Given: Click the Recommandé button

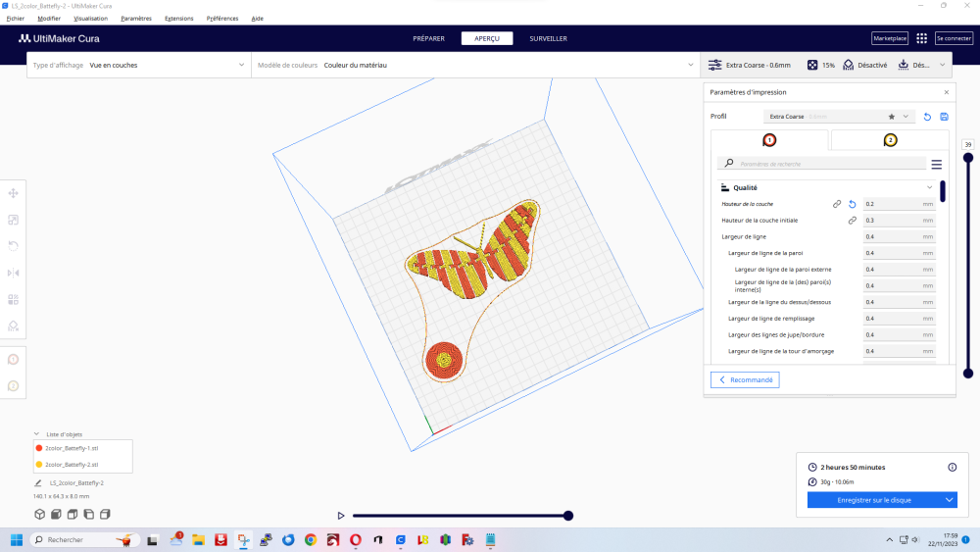Looking at the screenshot, I should (x=745, y=380).
